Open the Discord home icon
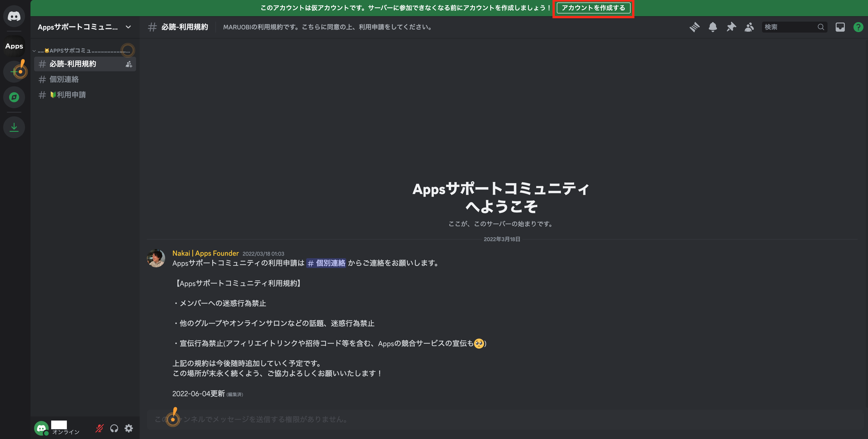 click(14, 16)
